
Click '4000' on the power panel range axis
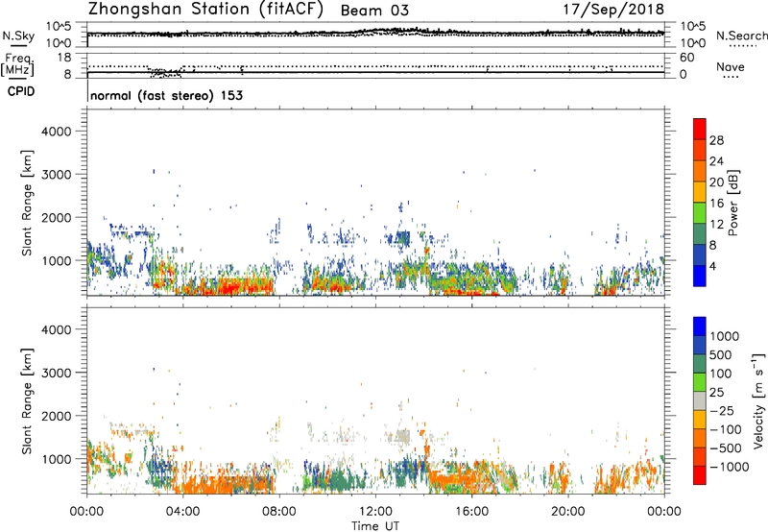[x=57, y=132]
